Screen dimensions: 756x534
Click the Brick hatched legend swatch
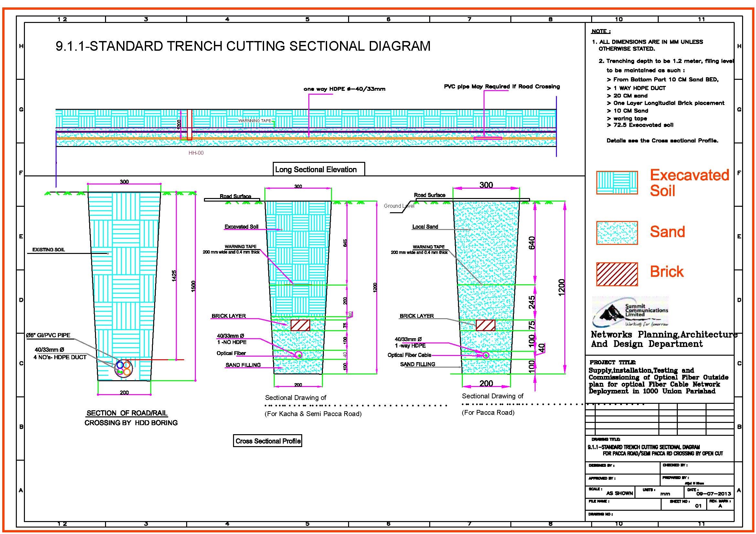(x=617, y=274)
